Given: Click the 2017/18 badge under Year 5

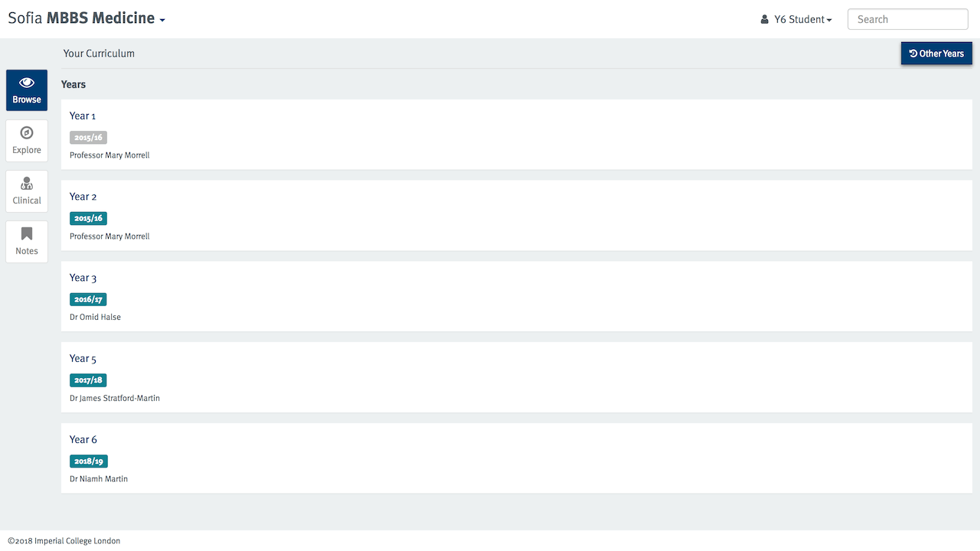Looking at the screenshot, I should coord(88,380).
